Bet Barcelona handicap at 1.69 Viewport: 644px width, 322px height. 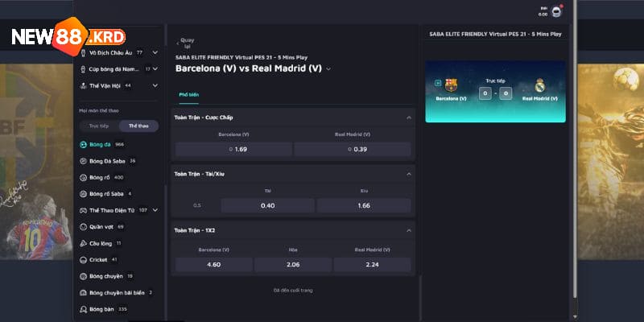pyautogui.click(x=233, y=149)
